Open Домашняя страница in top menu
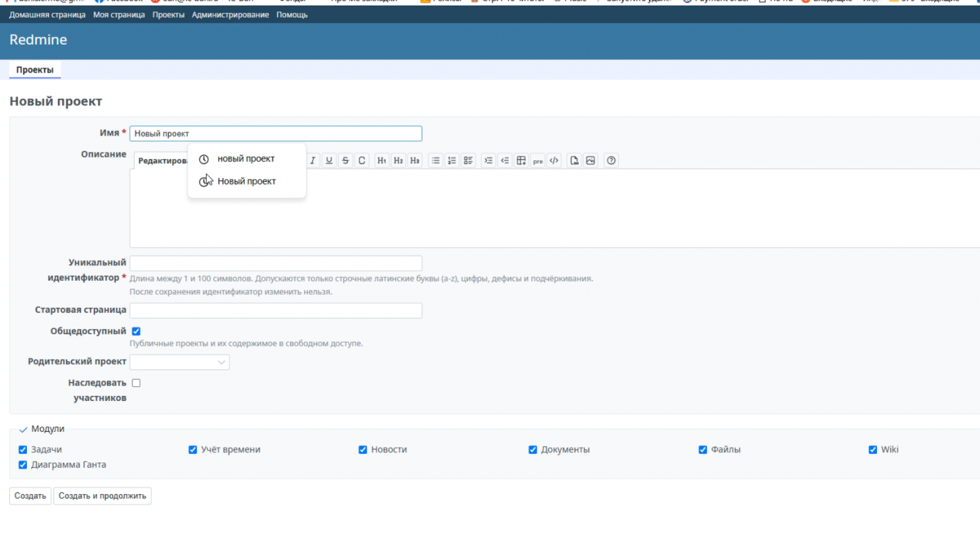Image resolution: width=980 pixels, height=543 pixels. [x=47, y=14]
